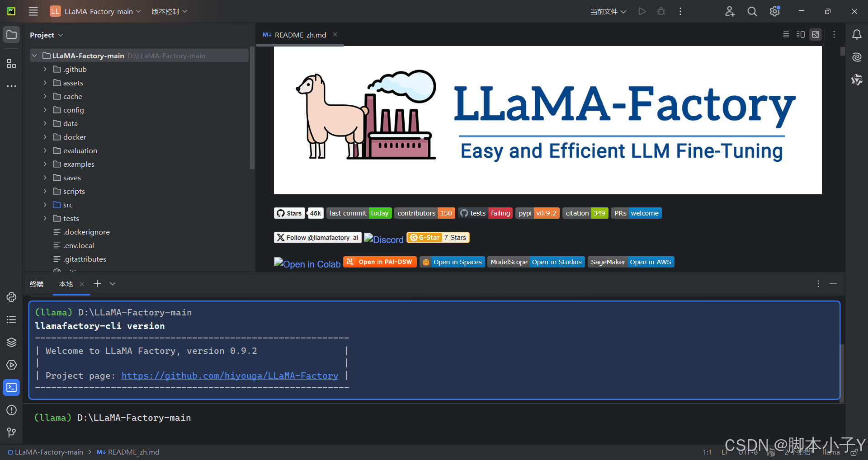Run the current file
Viewport: 868px width, 460px height.
point(642,11)
